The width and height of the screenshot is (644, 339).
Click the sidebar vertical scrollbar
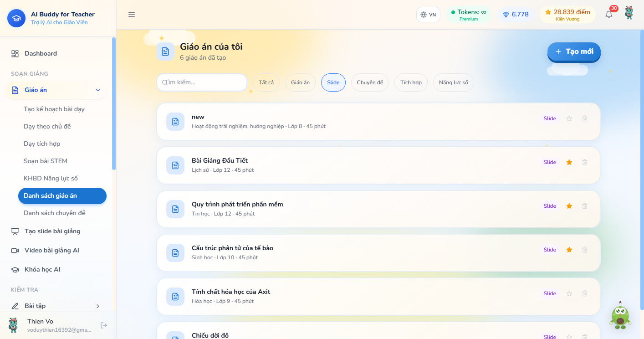pyautogui.click(x=114, y=103)
